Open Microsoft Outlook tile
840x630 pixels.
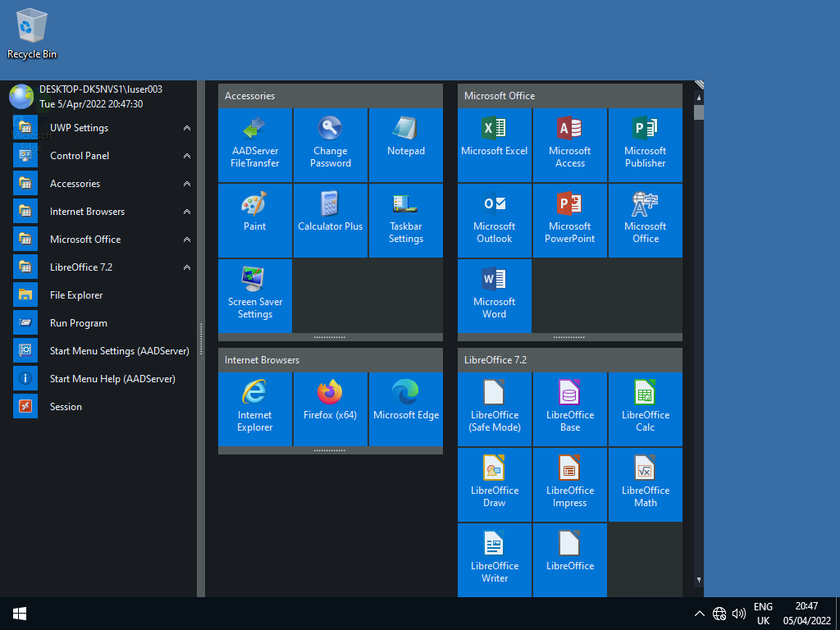[494, 220]
